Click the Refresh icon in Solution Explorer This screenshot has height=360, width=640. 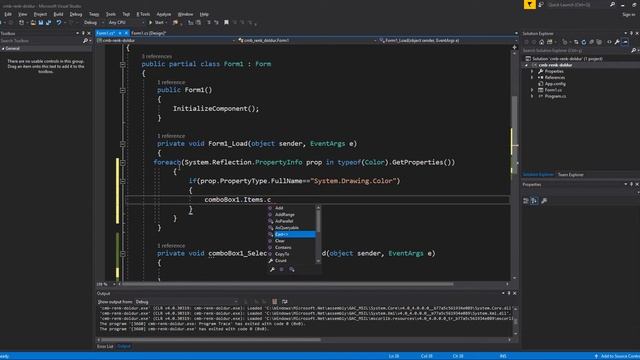coord(584,42)
